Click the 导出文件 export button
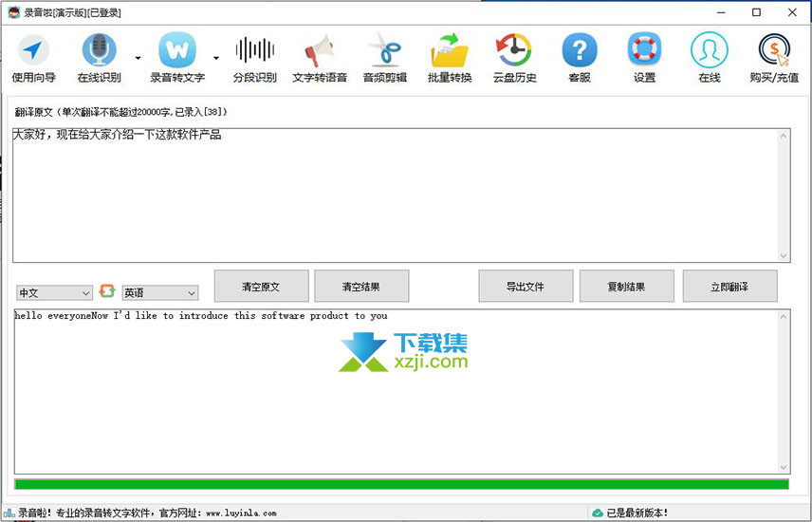Viewport: 812px width, 522px height. tap(526, 286)
